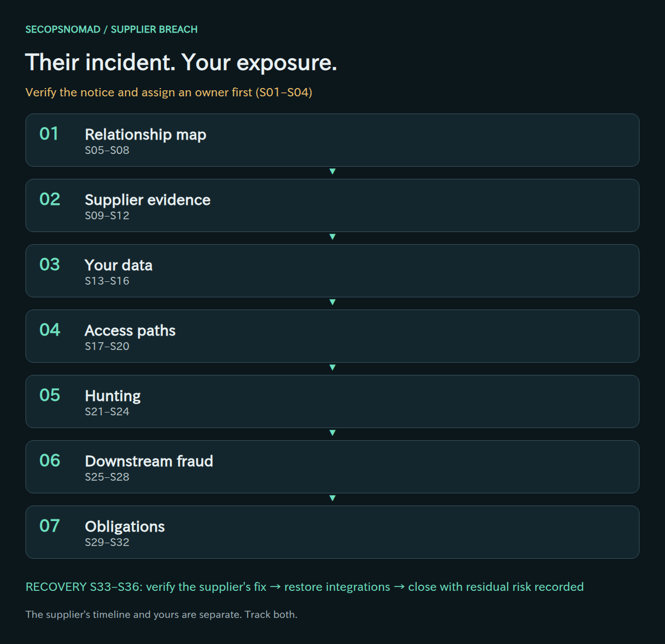Open the Downstream fraud step
The height and width of the screenshot is (644, 665).
(332, 467)
